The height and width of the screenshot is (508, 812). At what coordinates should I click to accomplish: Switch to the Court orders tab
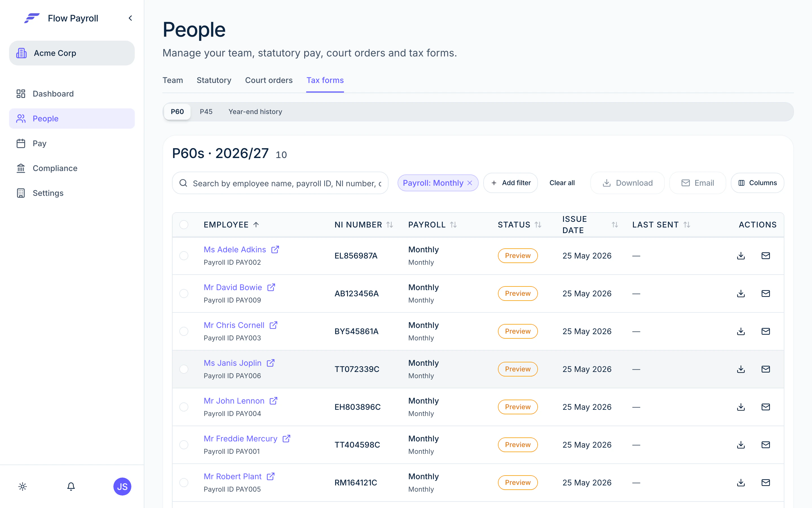pyautogui.click(x=269, y=80)
